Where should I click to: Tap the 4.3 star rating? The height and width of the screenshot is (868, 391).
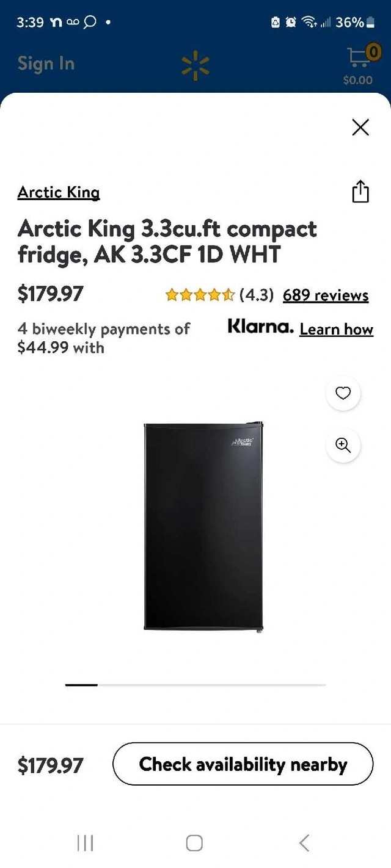tap(219, 295)
